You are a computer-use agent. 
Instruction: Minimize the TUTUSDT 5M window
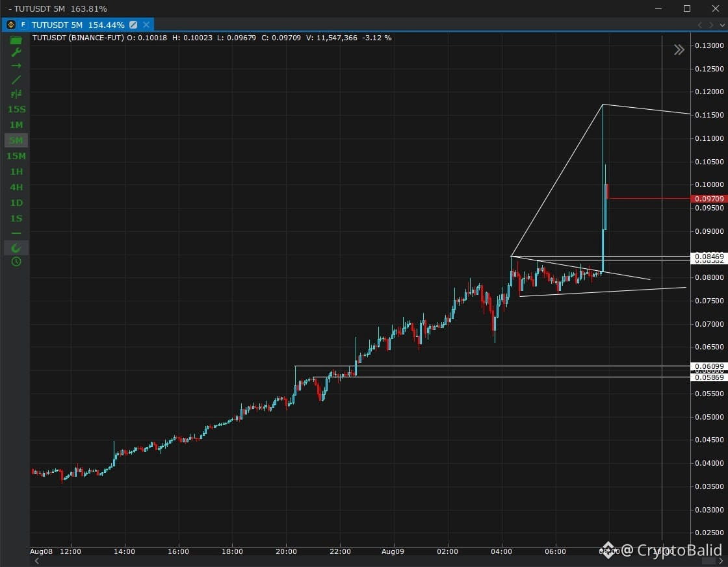click(x=658, y=8)
